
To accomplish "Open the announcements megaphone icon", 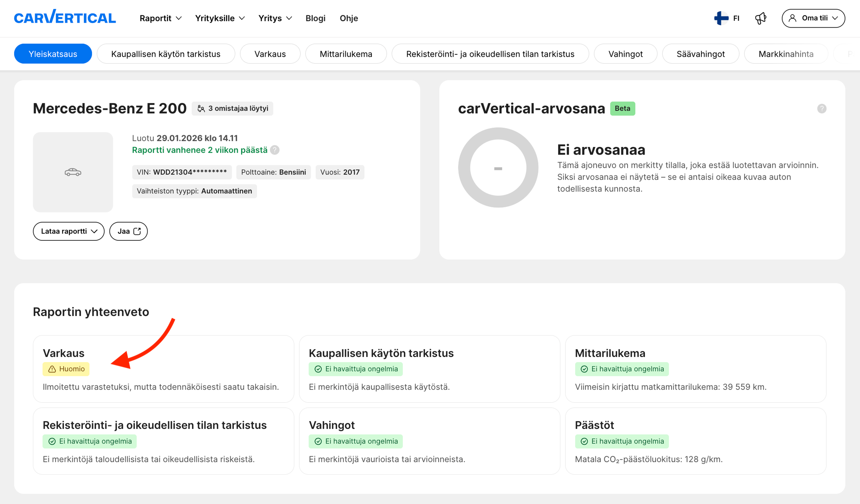I will click(760, 18).
